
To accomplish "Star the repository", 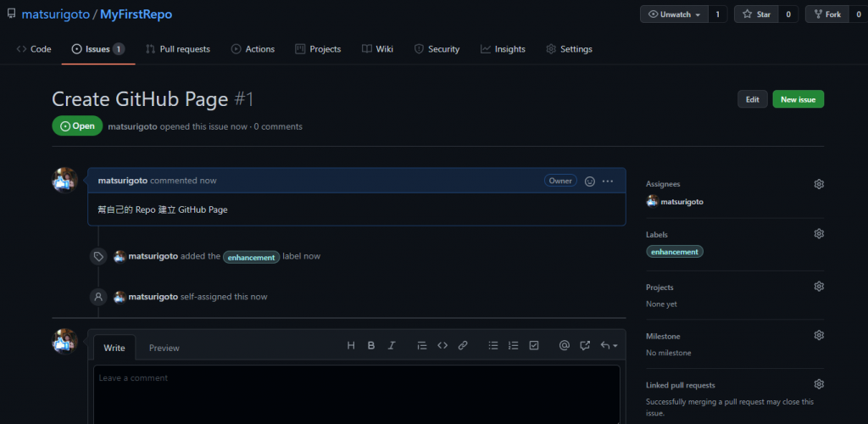I will pyautogui.click(x=756, y=14).
